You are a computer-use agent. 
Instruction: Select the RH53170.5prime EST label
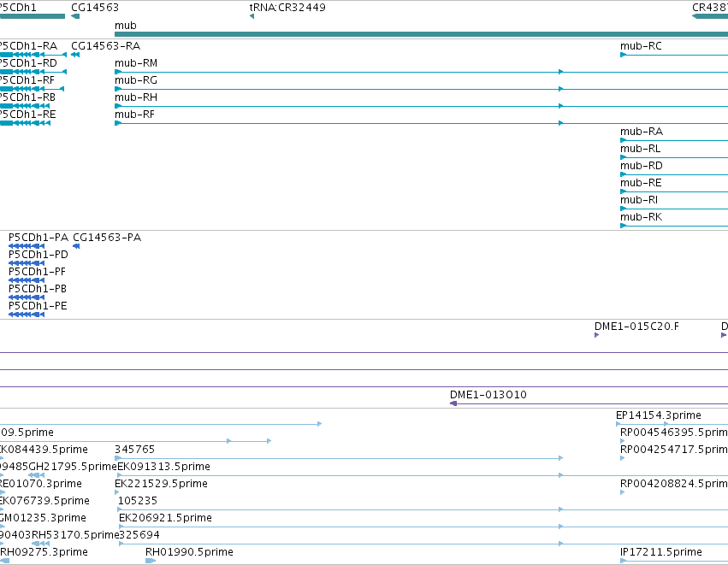click(75, 535)
